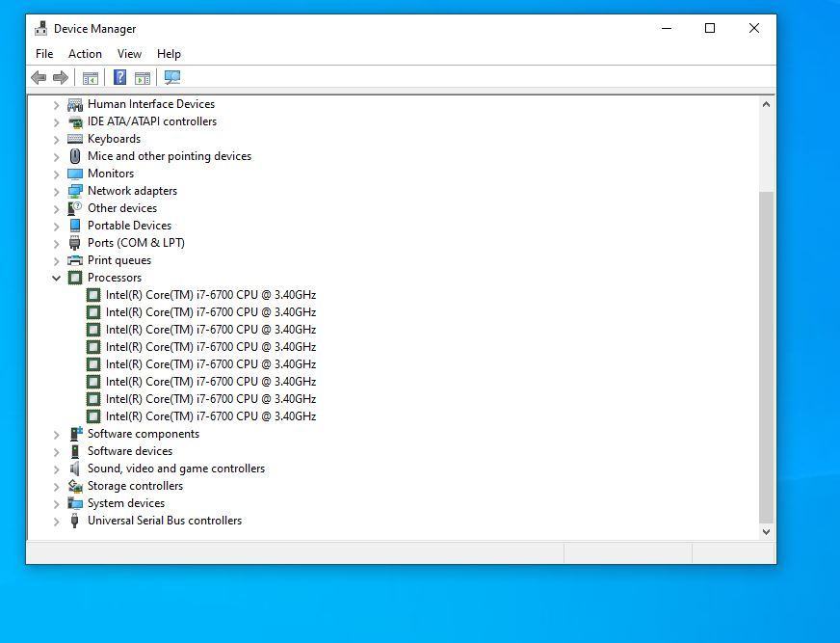Open the View menu

[x=129, y=54]
